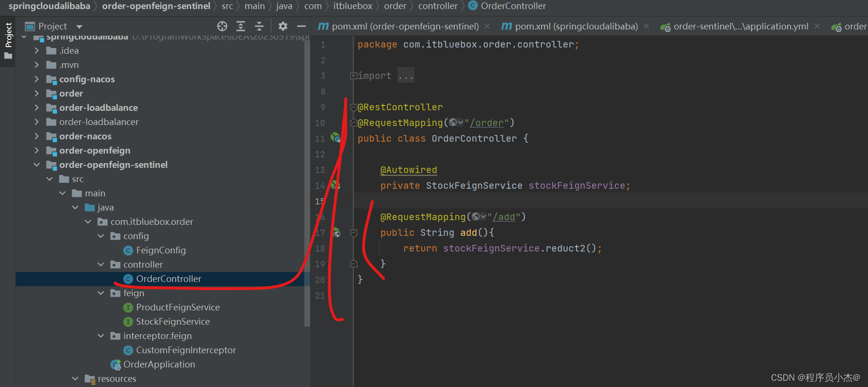Open URL dropdown next to "/add" mapping
This screenshot has height=387, width=868.
tap(479, 217)
